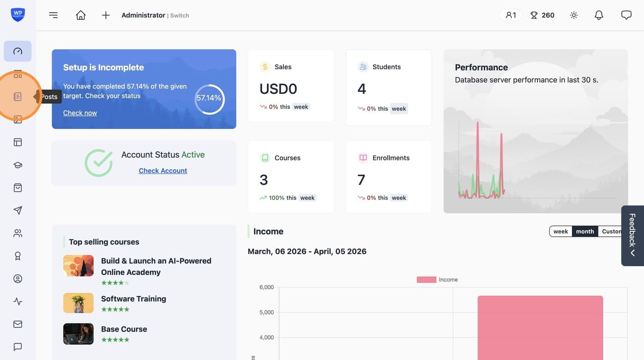Click the open-book icon on Enrollments card
Viewport: 644px width, 360px height.
tap(363, 158)
